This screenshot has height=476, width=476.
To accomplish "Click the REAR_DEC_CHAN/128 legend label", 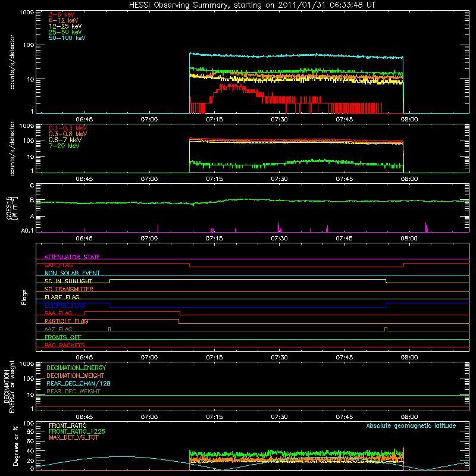I will click(79, 383).
